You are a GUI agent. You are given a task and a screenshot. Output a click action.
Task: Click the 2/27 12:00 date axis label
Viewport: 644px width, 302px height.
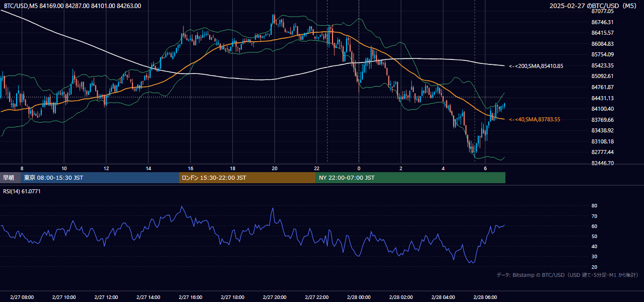point(106,297)
